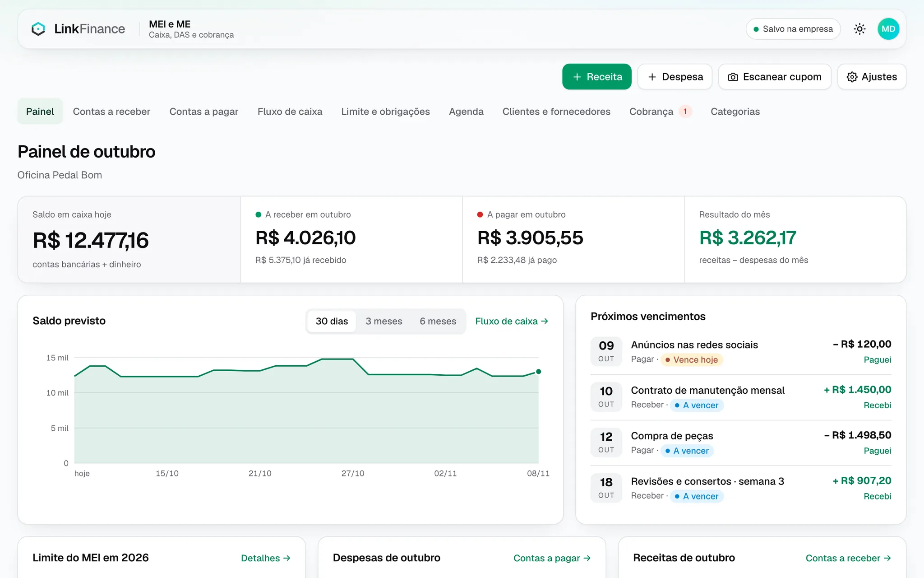This screenshot has height=578, width=924.
Task: Click A receber value R$ 4.026,10
Action: click(x=305, y=238)
